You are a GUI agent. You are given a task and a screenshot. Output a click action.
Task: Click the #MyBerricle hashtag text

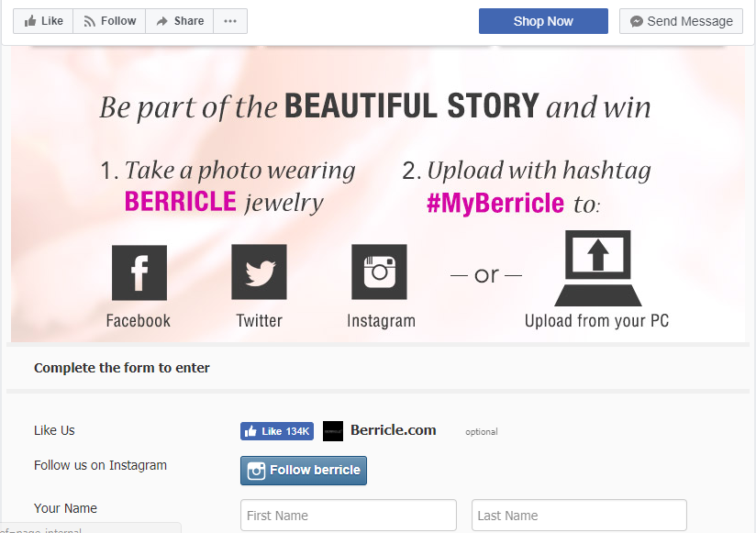[x=495, y=203]
